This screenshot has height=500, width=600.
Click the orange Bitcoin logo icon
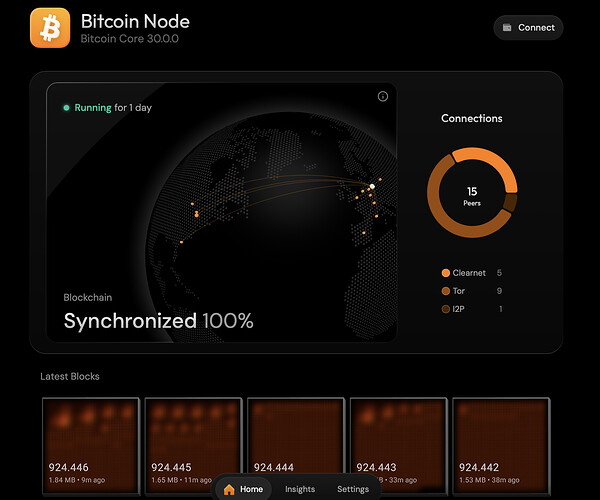[50, 28]
